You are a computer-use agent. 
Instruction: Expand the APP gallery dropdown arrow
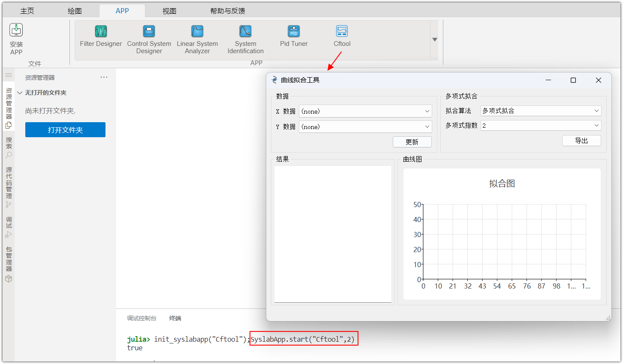pyautogui.click(x=434, y=39)
